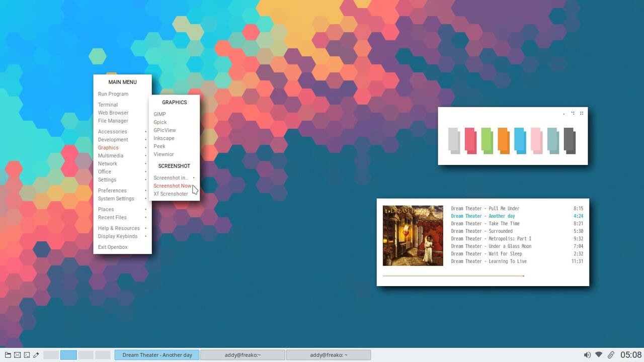Open the file manager icon in the panel

[x=8, y=355]
